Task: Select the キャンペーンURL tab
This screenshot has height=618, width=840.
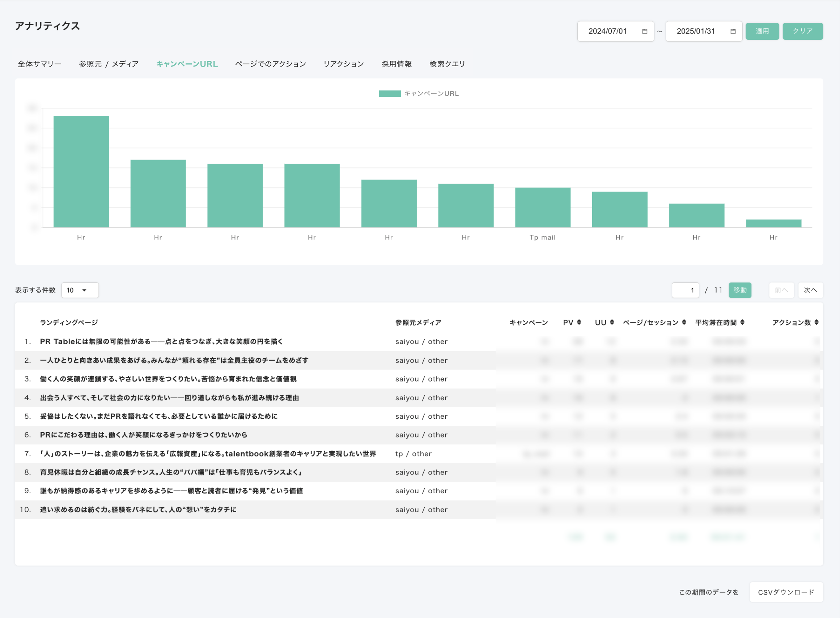Action: point(187,64)
